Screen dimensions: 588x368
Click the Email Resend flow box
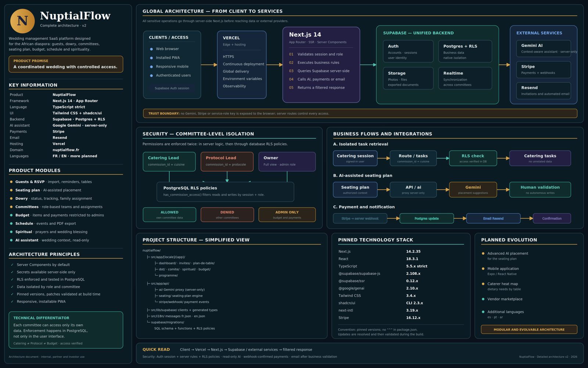click(493, 219)
